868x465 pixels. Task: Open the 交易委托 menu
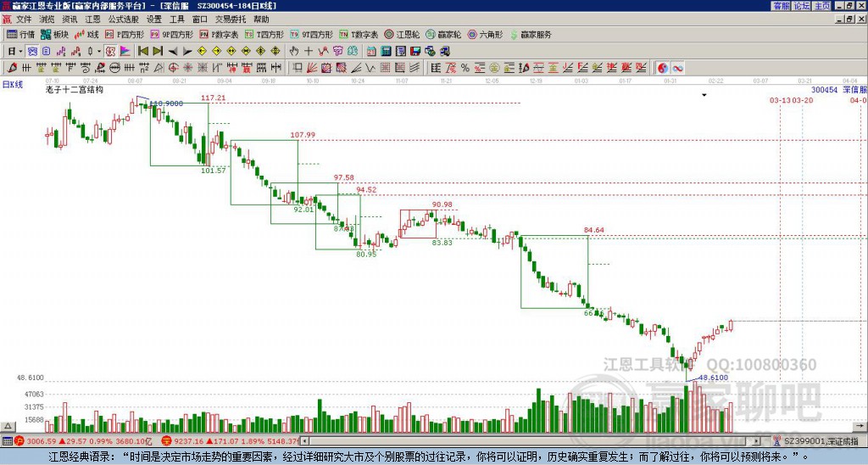point(231,20)
